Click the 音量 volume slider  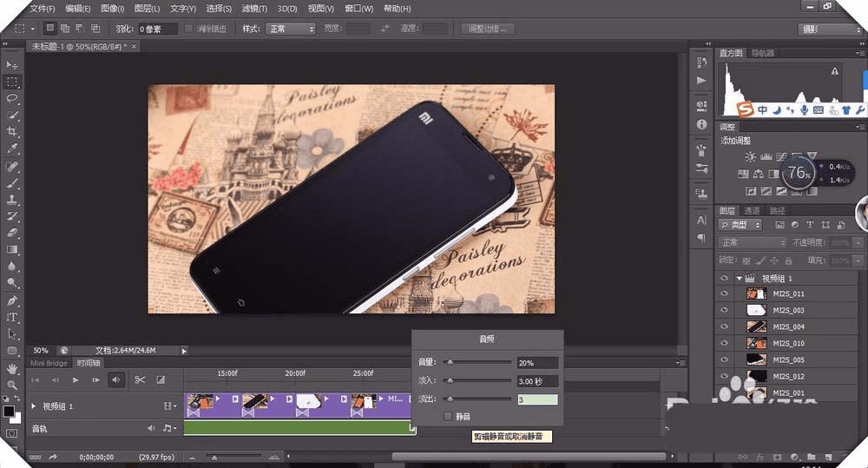[x=478, y=362]
